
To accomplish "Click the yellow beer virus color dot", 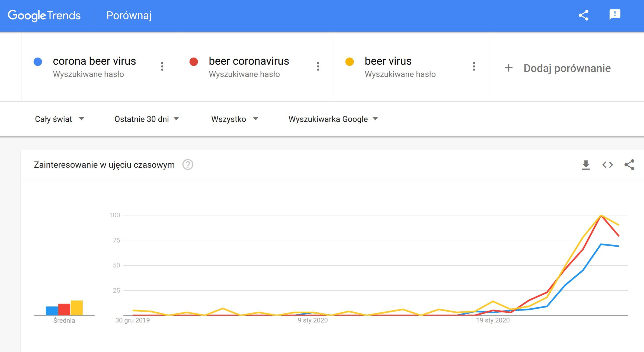I will (x=350, y=62).
